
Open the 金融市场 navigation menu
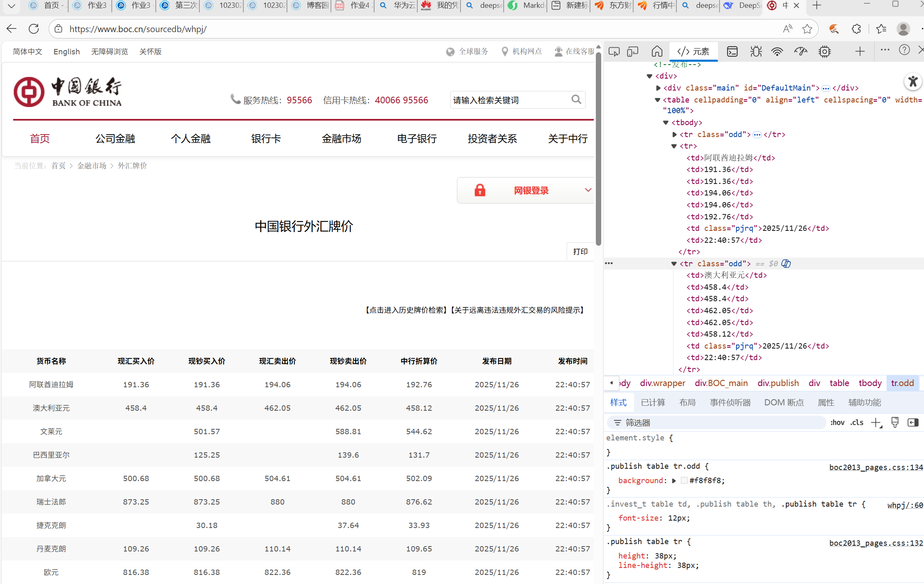tap(341, 139)
